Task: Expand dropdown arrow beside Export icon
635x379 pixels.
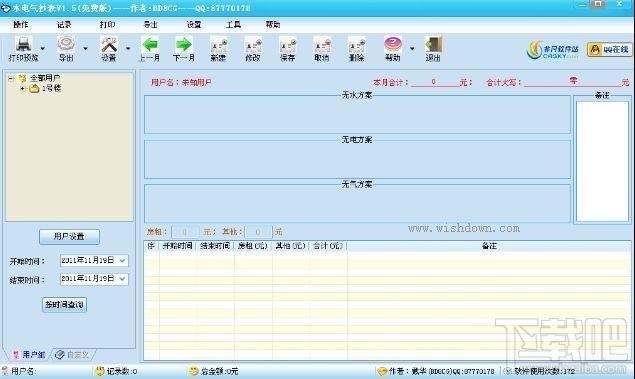Action: click(x=85, y=49)
